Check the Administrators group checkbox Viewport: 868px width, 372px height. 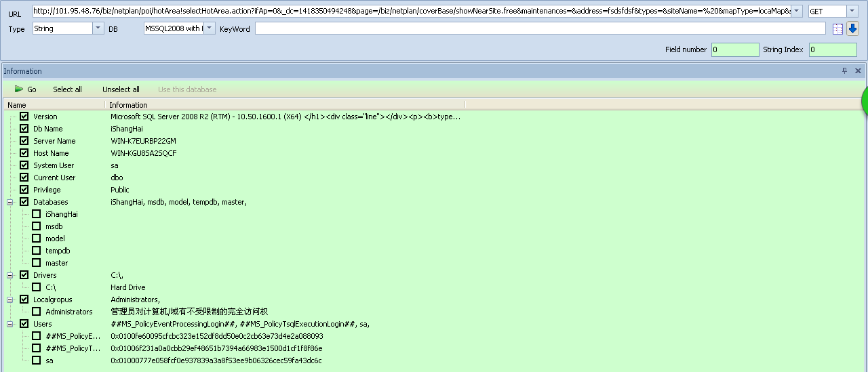pyautogui.click(x=37, y=312)
